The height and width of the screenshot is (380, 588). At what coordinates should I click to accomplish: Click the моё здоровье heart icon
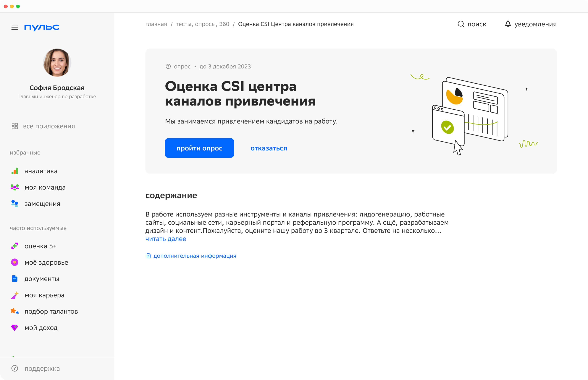point(15,262)
